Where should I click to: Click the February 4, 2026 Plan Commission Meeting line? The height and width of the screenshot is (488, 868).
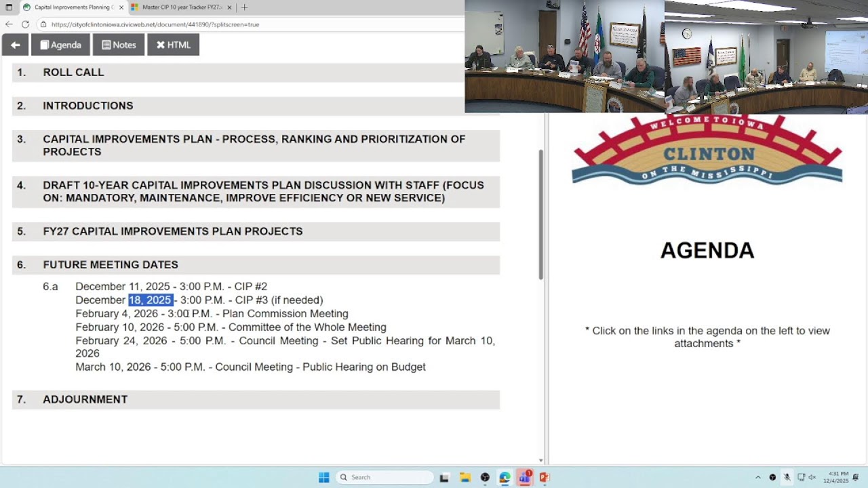pos(212,314)
